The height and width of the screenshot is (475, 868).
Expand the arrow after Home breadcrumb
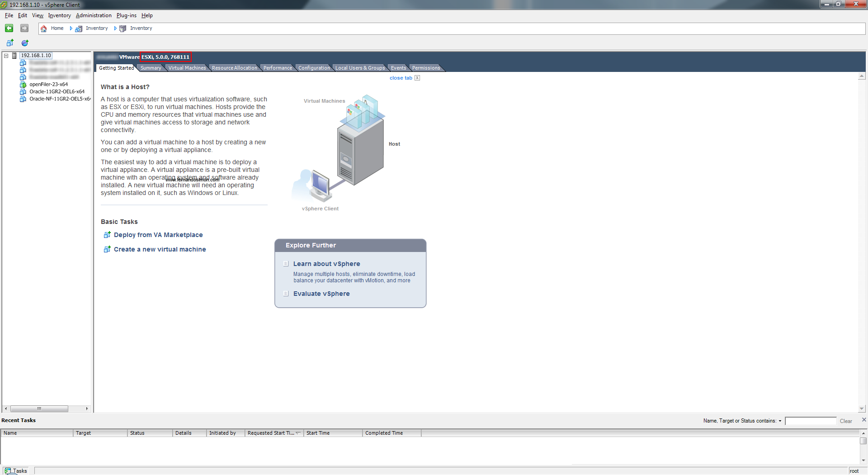point(71,28)
